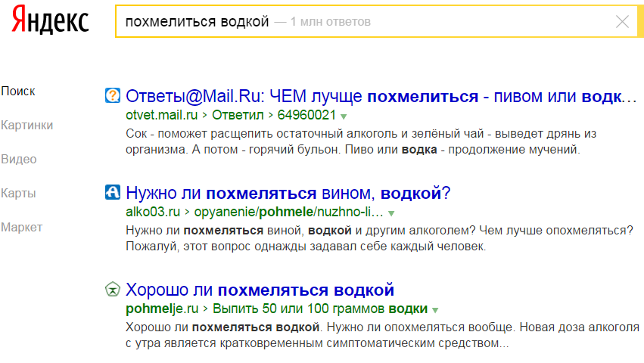
Task: Clear the search query with the X
Action: click(x=622, y=21)
